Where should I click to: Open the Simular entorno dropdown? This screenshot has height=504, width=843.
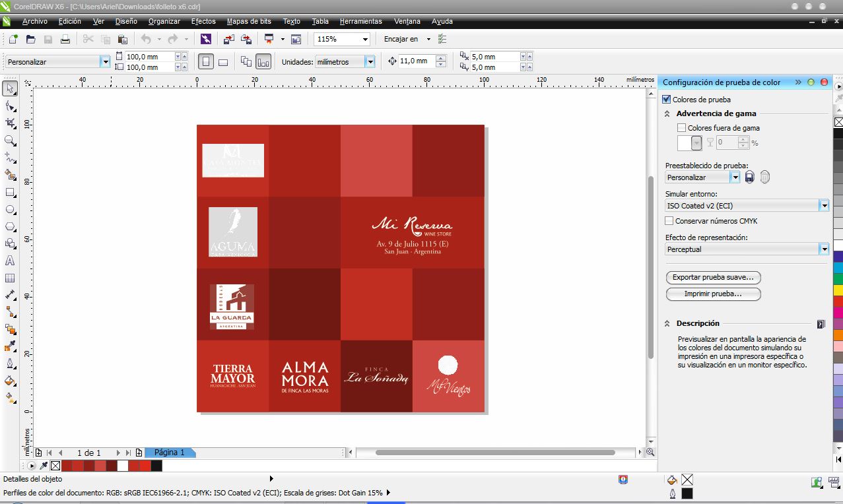[824, 206]
